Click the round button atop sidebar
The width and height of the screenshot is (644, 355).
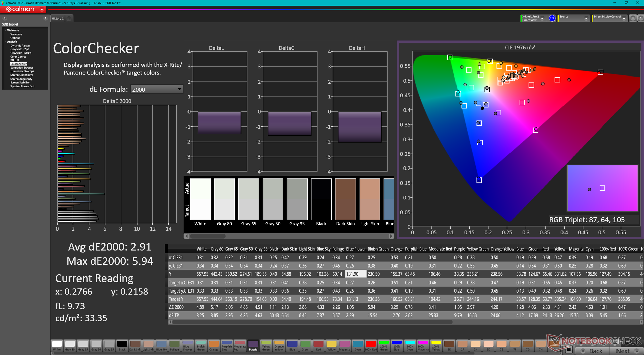(x=4, y=18)
